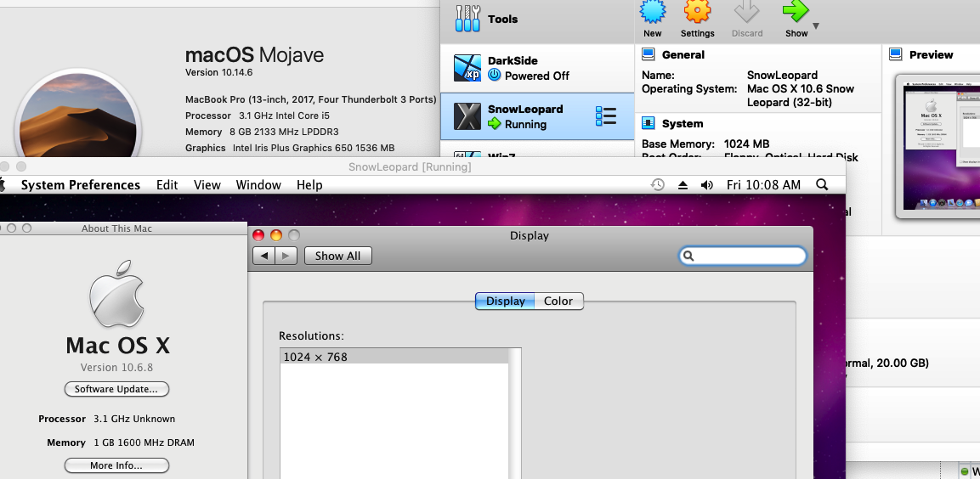The image size is (980, 479).
Task: Click the Time Machine menu bar icon
Action: [658, 185]
